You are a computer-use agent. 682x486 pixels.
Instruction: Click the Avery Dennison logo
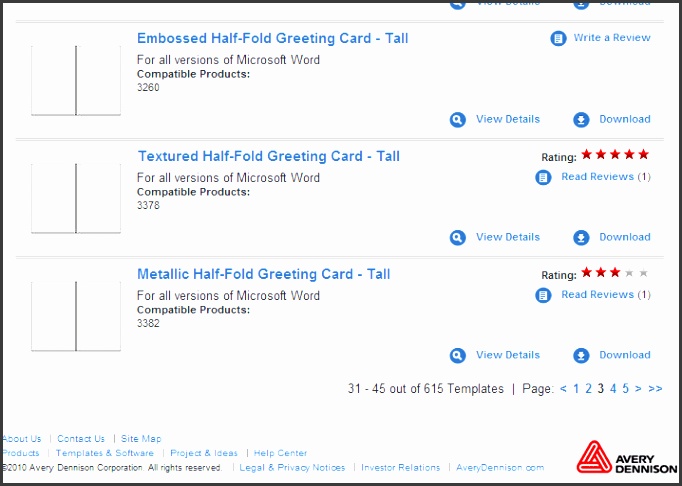pyautogui.click(x=627, y=457)
